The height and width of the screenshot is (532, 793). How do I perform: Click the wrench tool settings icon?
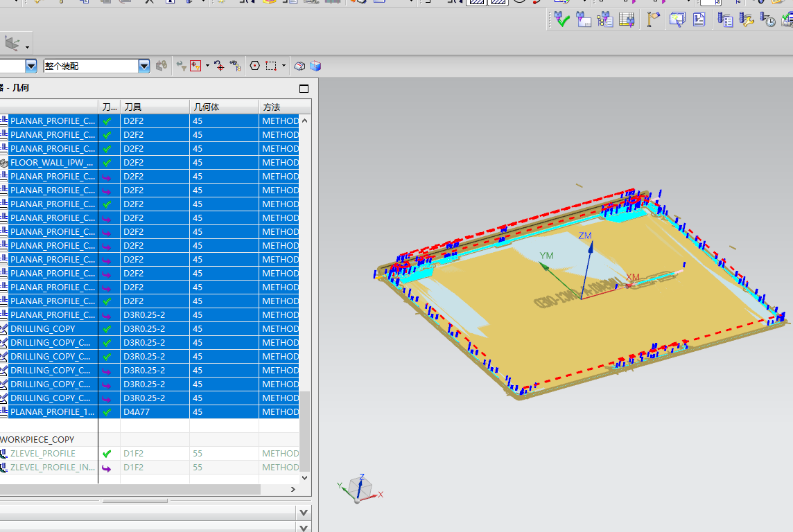pos(747,20)
